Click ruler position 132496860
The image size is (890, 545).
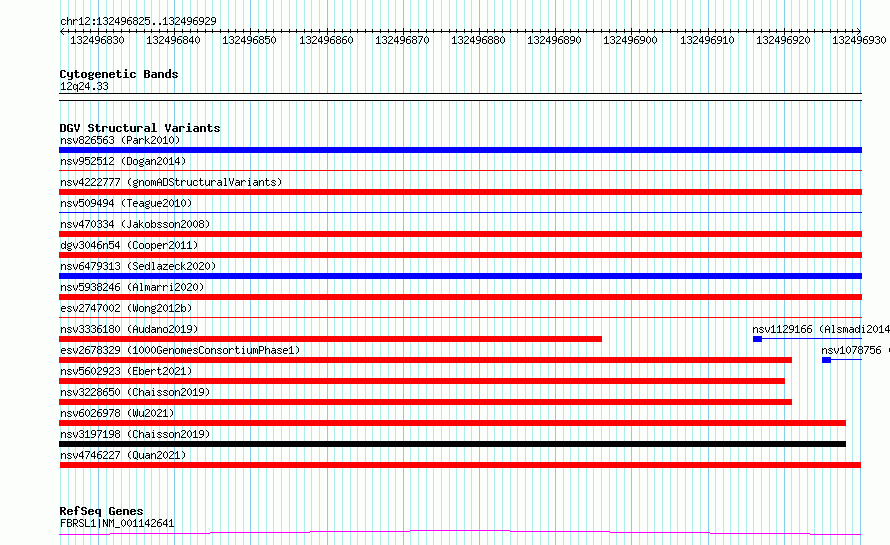[326, 40]
